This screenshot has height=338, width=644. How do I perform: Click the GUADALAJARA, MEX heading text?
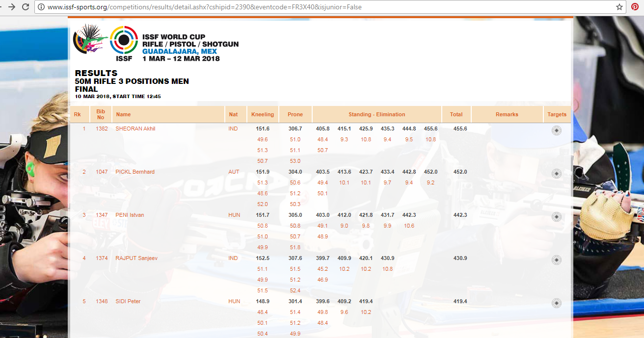(x=180, y=52)
